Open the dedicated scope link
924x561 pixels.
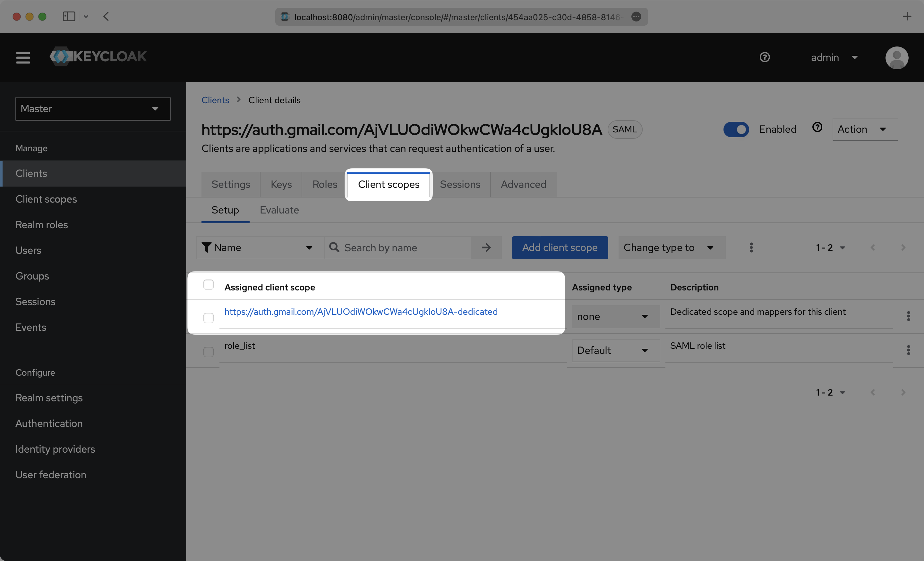point(361,311)
